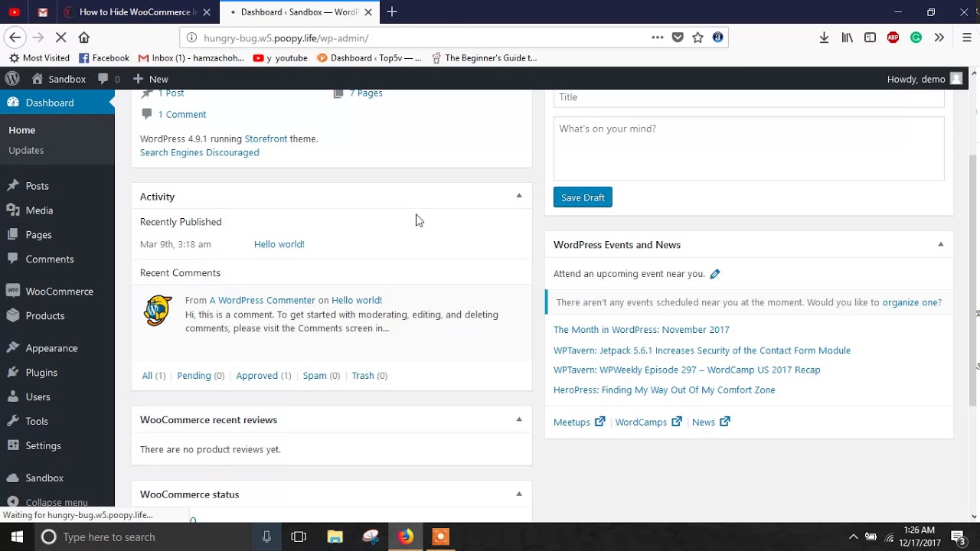Open The Month in WordPress: November 2017
The width and height of the screenshot is (980, 551).
[x=642, y=330]
